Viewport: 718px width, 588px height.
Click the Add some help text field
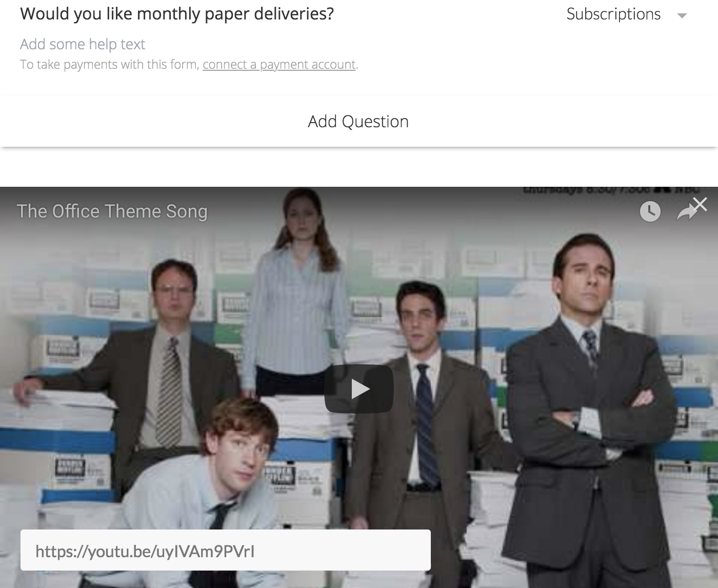(x=83, y=44)
